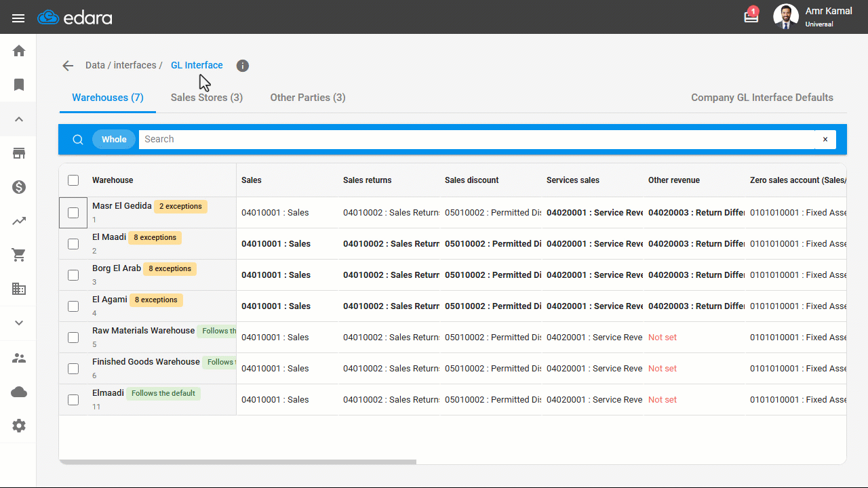
Task: Click the horizontal table scrollbar
Action: (237, 462)
